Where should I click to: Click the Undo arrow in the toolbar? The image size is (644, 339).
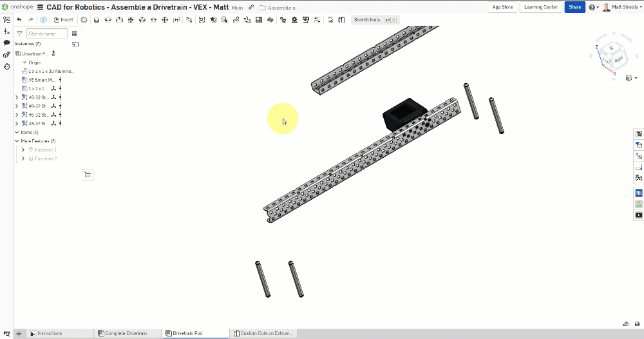click(19, 20)
